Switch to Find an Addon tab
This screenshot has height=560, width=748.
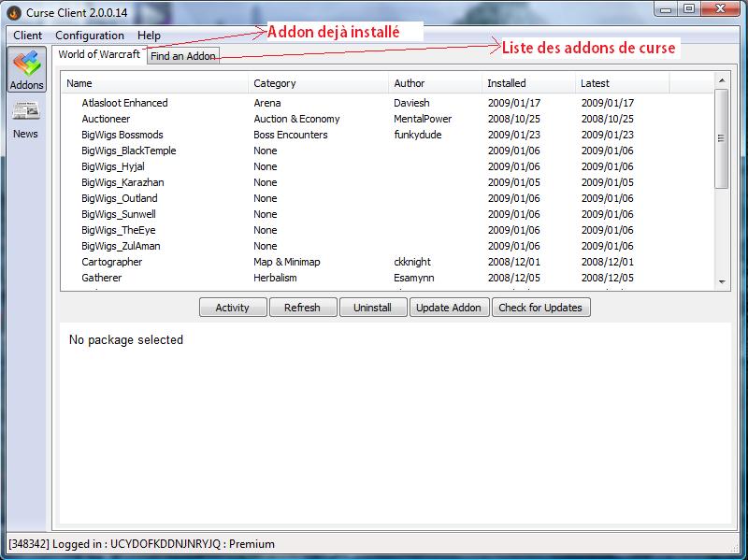[183, 56]
